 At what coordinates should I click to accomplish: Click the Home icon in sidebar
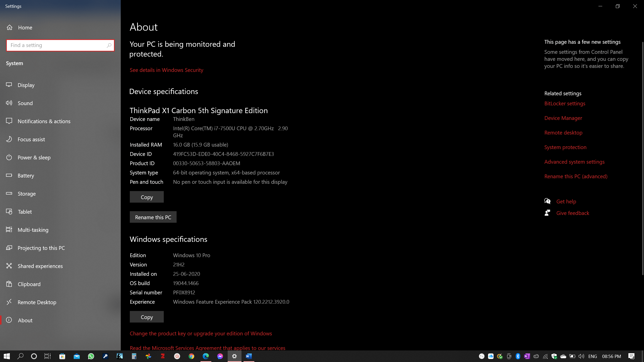pos(10,27)
